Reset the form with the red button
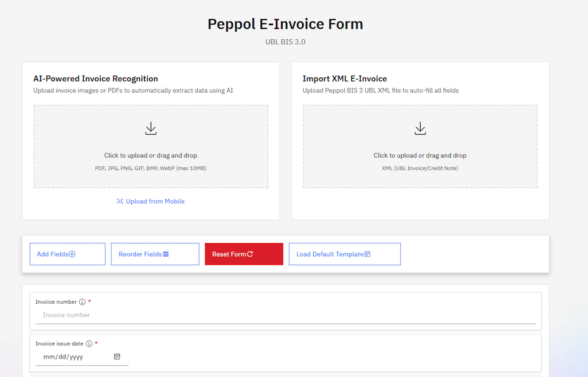588x377 pixels. (x=244, y=254)
